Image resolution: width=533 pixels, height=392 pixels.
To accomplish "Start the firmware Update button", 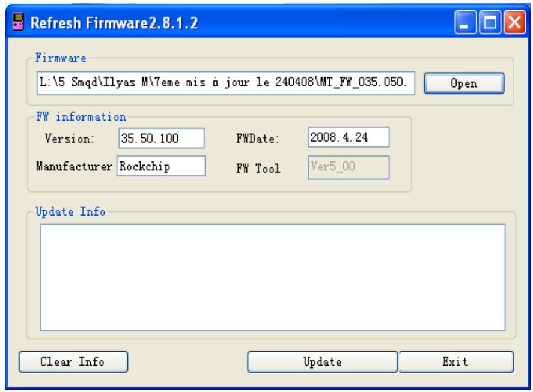I will (x=323, y=362).
